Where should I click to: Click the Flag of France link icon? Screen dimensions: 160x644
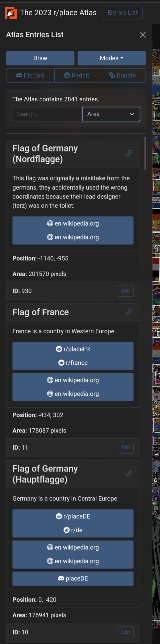pos(129,312)
